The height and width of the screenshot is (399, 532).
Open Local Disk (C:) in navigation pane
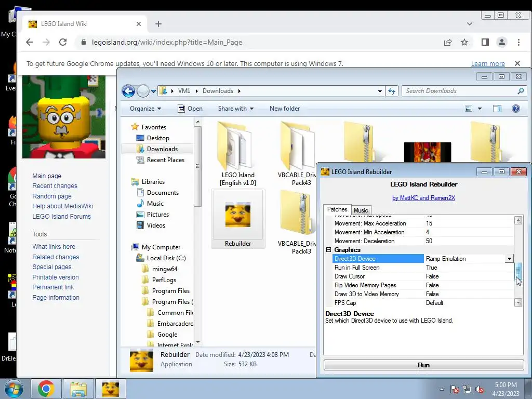point(166,258)
